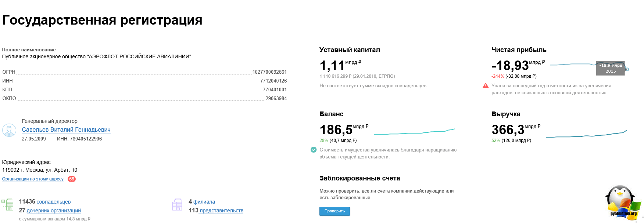Click the Выручка 366,3 value
Viewport: 644px width, 223px height.
508,130
